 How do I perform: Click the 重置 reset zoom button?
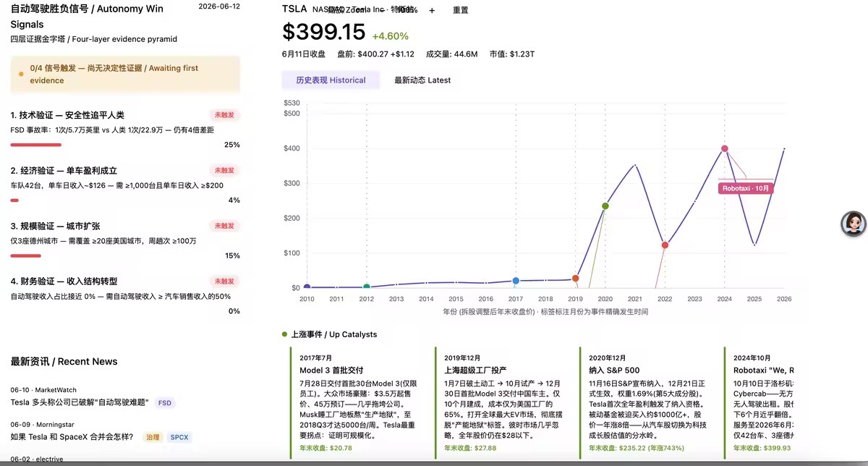(x=461, y=11)
